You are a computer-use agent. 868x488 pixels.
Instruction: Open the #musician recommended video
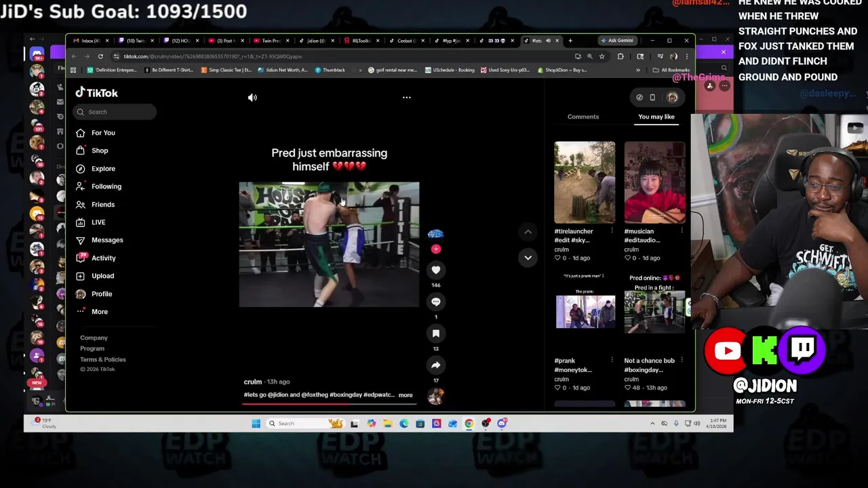654,182
